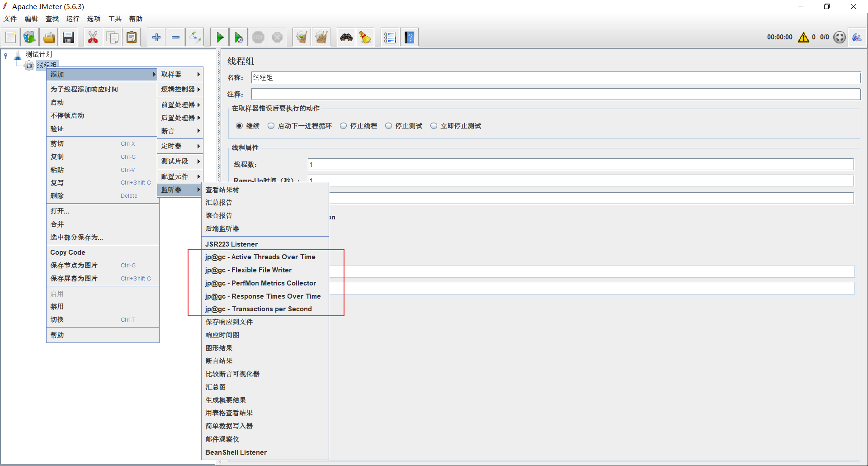Choose 用表格查看结果 listener

click(x=265, y=413)
